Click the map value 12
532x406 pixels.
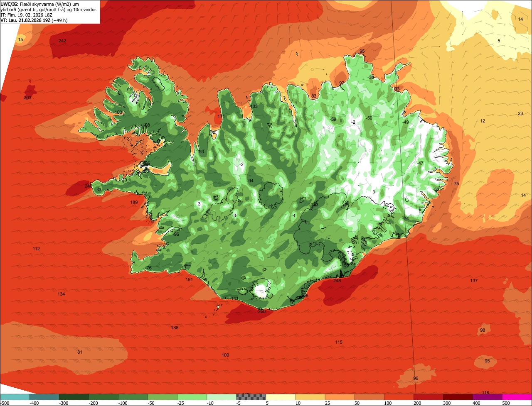tap(483, 121)
